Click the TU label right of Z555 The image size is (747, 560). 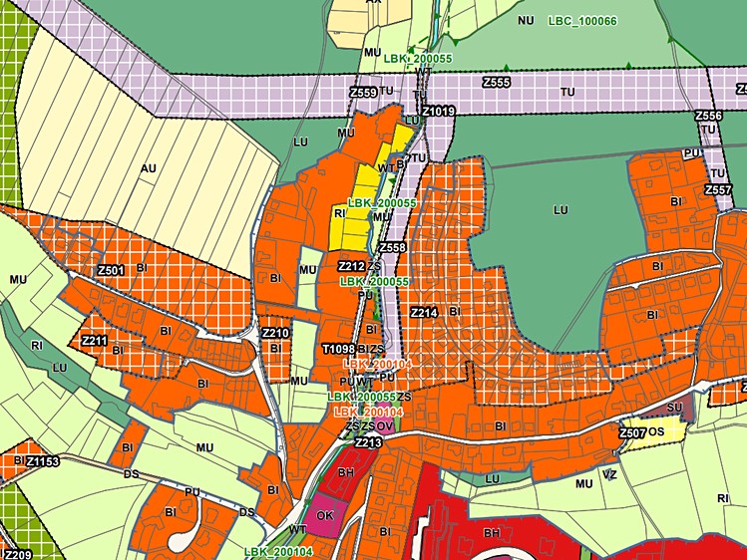point(567,92)
